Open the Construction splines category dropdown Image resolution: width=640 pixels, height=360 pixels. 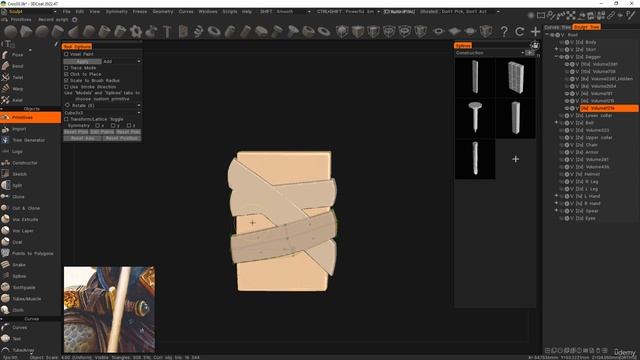pos(489,53)
